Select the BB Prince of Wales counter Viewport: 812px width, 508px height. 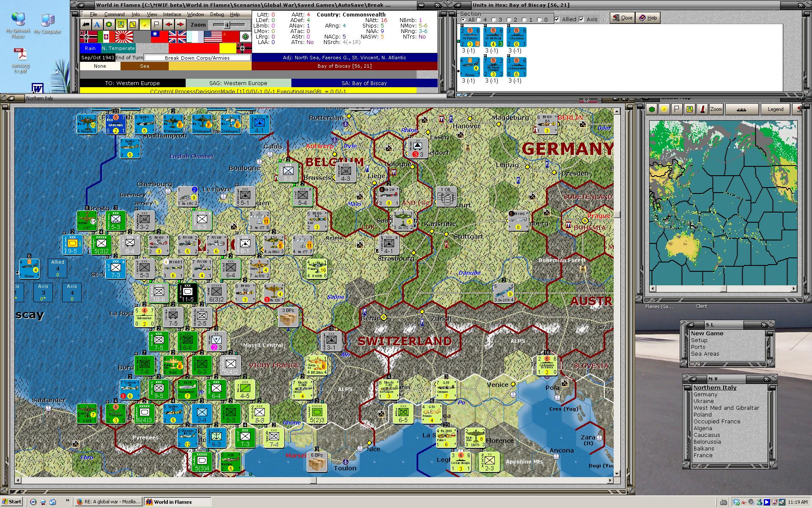point(493,67)
